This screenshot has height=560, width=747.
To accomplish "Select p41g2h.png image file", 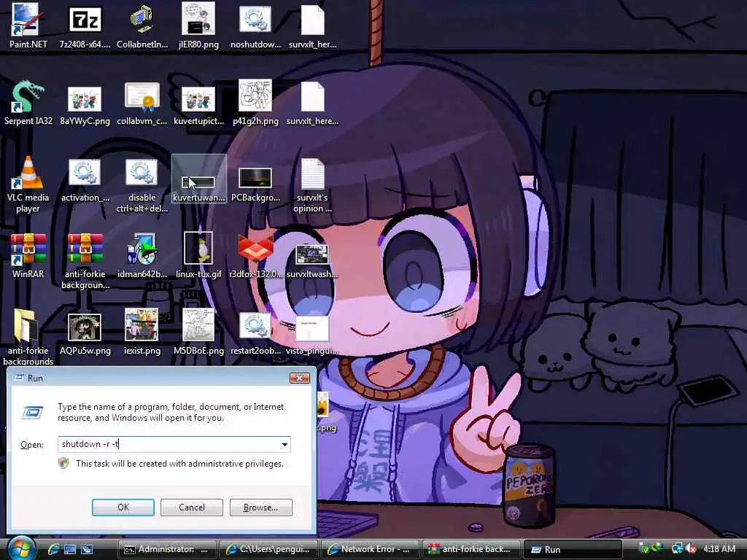I will click(x=255, y=103).
